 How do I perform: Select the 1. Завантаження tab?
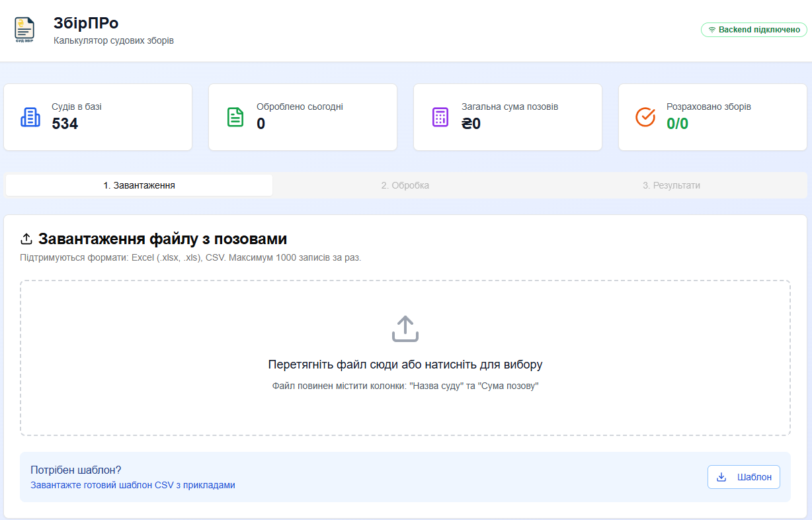click(x=139, y=185)
